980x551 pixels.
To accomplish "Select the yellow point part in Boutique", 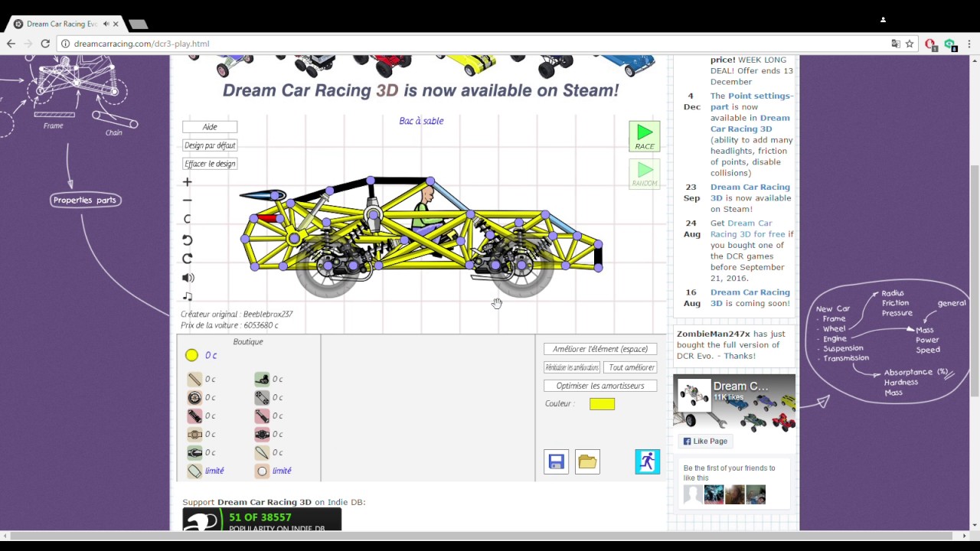I will 191,355.
